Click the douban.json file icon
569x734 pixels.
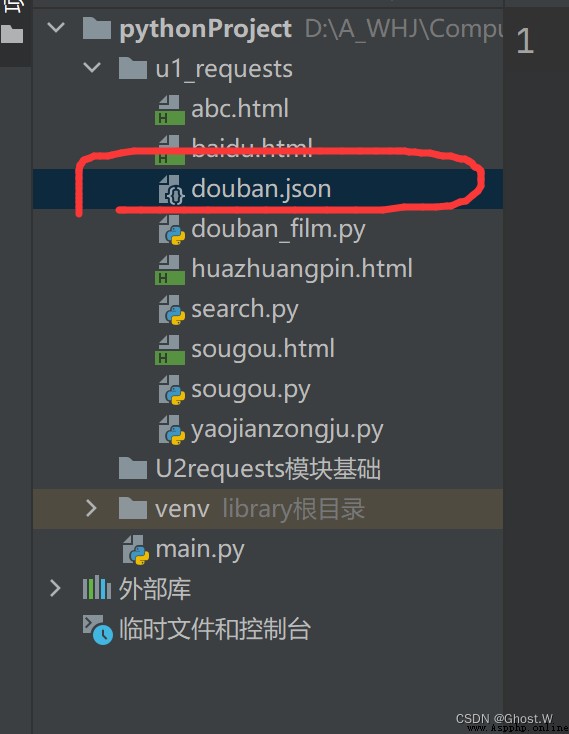[171, 190]
